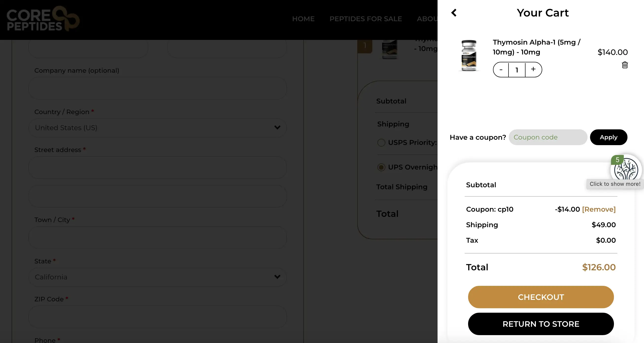Viewport: 644px width, 343px height.
Task: Open PEPTIDES FOR SALE menu
Action: (x=366, y=19)
